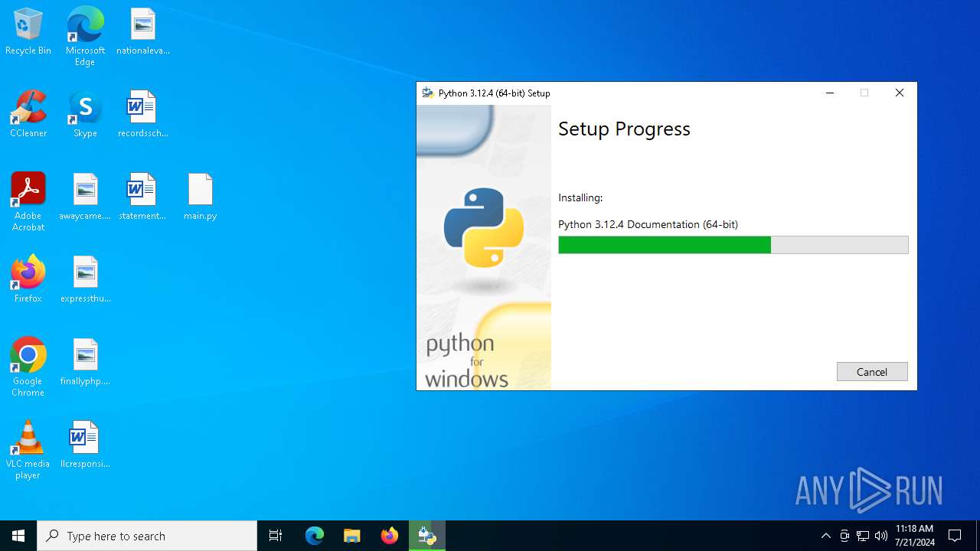The image size is (980, 551).
Task: Select the llcresponsi Word document icon
Action: click(x=85, y=445)
